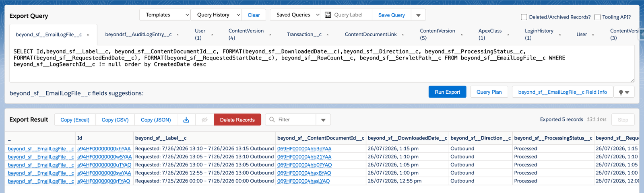
Task: Open ContentDocumentId 069HF000004hasLYAQ link
Action: (303, 181)
